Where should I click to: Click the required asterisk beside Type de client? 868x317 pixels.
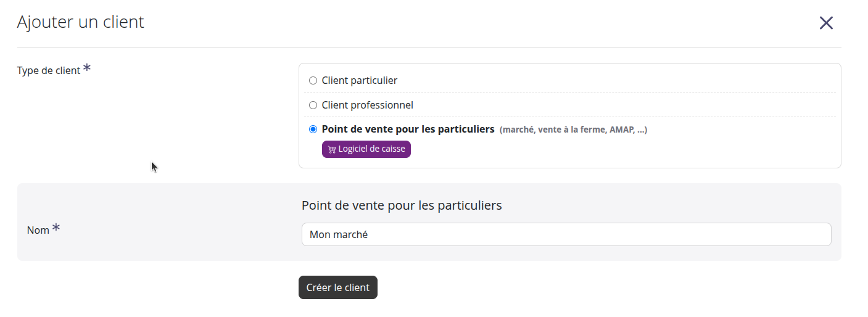[x=87, y=68]
